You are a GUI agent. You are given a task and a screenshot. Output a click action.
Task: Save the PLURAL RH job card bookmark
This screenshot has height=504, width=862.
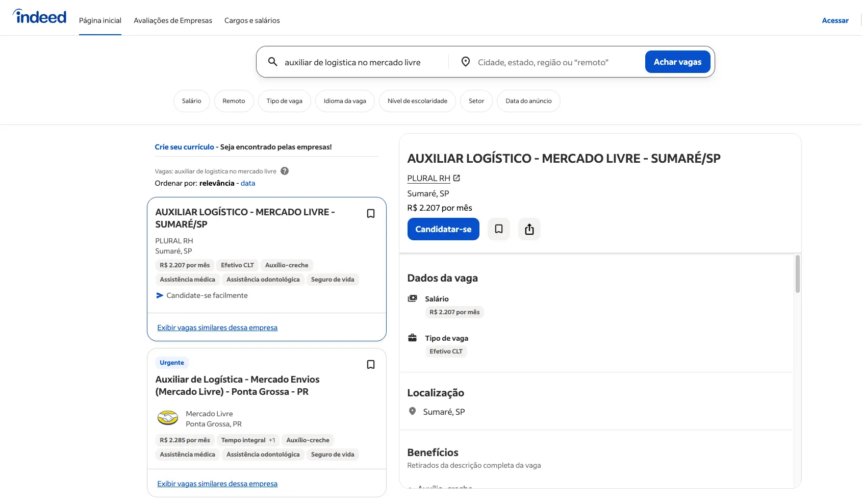pos(371,214)
